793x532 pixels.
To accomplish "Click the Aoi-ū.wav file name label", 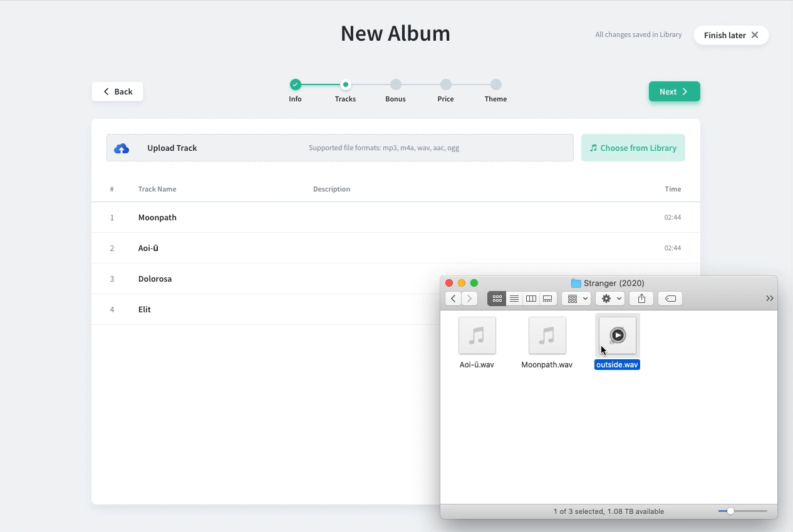I will click(477, 364).
